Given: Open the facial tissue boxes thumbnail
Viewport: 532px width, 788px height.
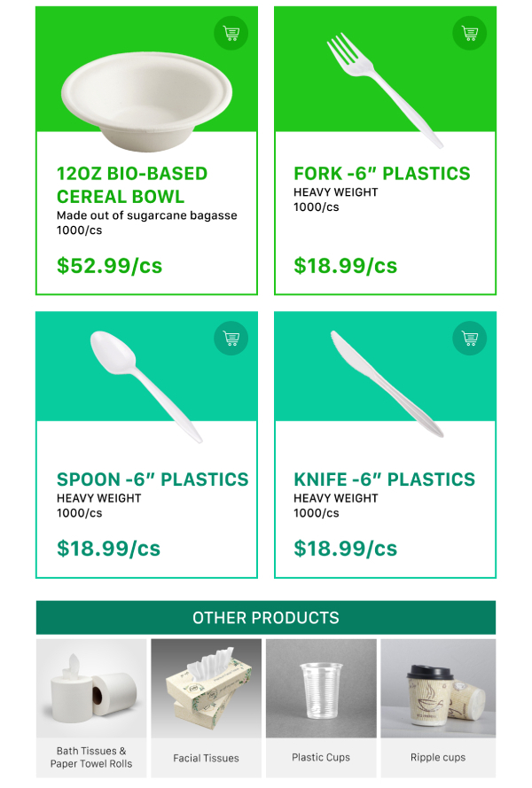Looking at the screenshot, I should [206, 689].
